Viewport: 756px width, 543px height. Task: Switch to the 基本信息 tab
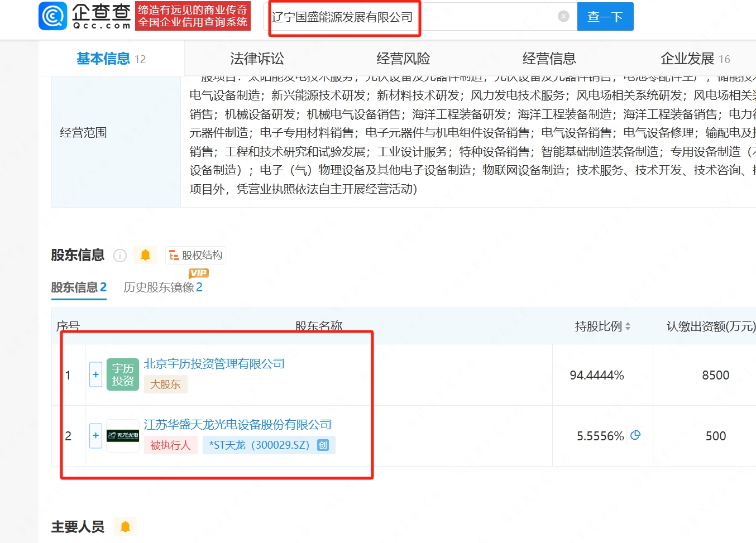tap(111, 59)
